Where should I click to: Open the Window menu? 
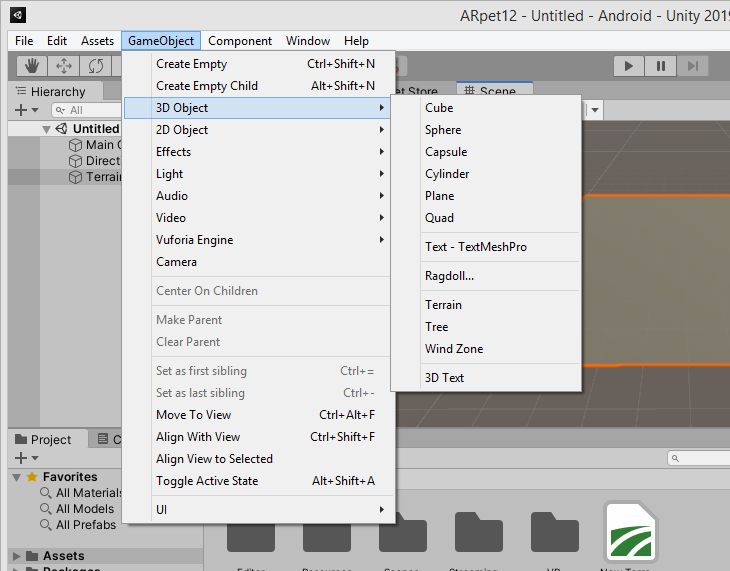click(308, 41)
